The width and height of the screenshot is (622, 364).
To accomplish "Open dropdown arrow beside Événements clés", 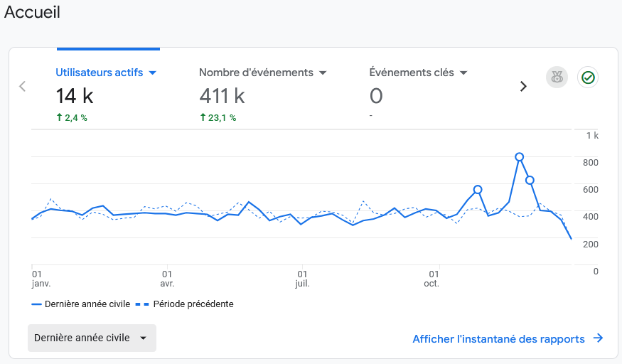I will pyautogui.click(x=463, y=73).
